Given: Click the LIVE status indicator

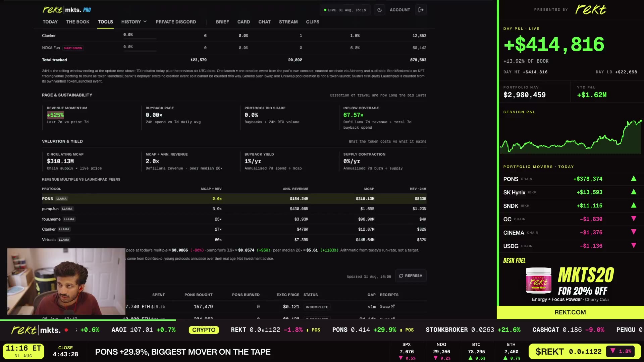Looking at the screenshot, I should 345,10.
